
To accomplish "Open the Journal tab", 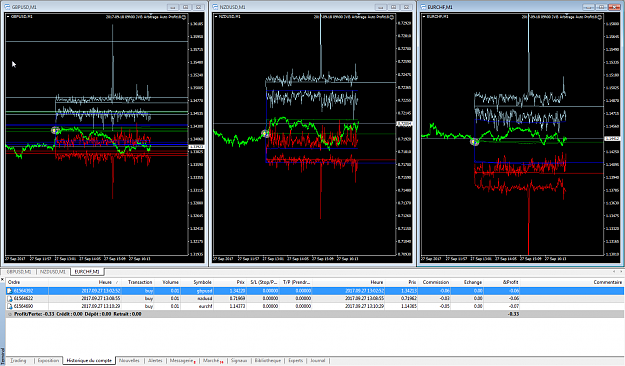I will pos(318,360).
